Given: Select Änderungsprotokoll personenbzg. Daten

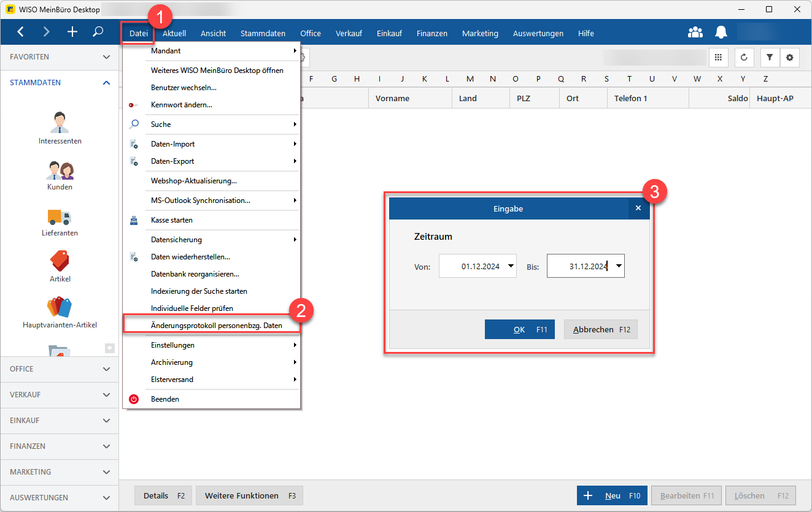Looking at the screenshot, I should (x=212, y=326).
